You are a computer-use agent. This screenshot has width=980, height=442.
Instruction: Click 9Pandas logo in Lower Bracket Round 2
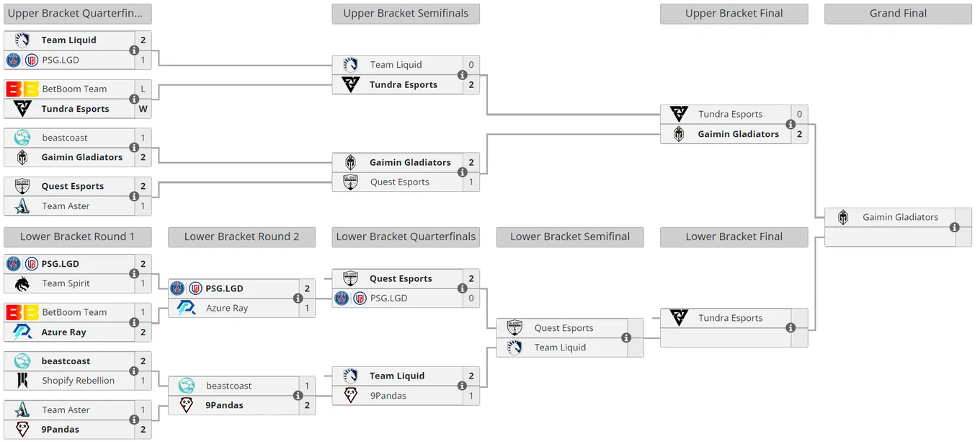[187, 405]
